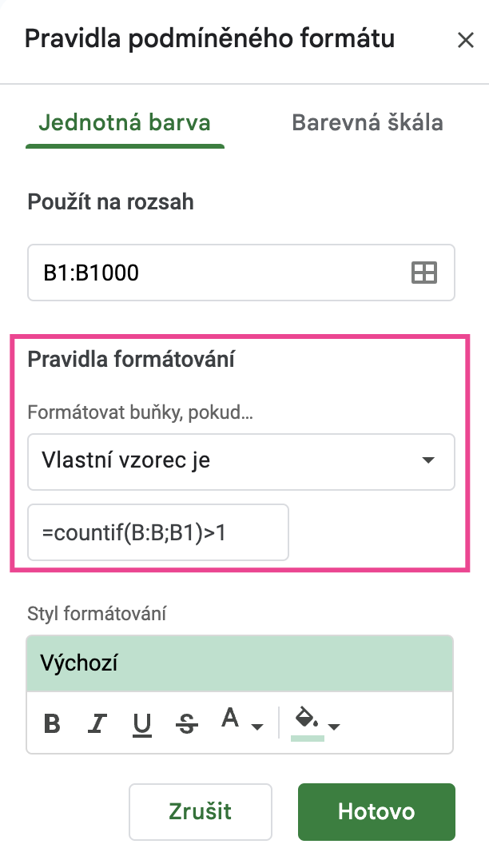Image resolution: width=489 pixels, height=868 pixels.
Task: Toggle underline formatting style
Action: pyautogui.click(x=142, y=723)
